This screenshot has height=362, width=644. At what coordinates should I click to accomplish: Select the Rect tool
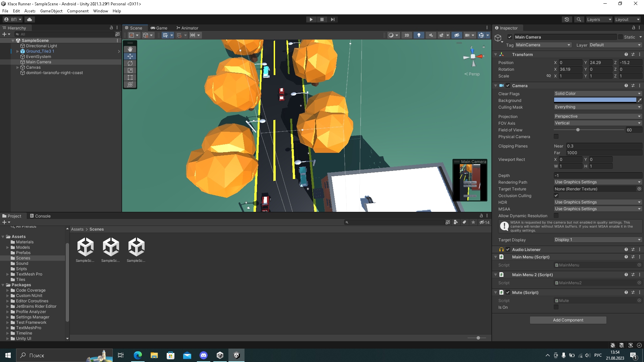[x=130, y=77]
